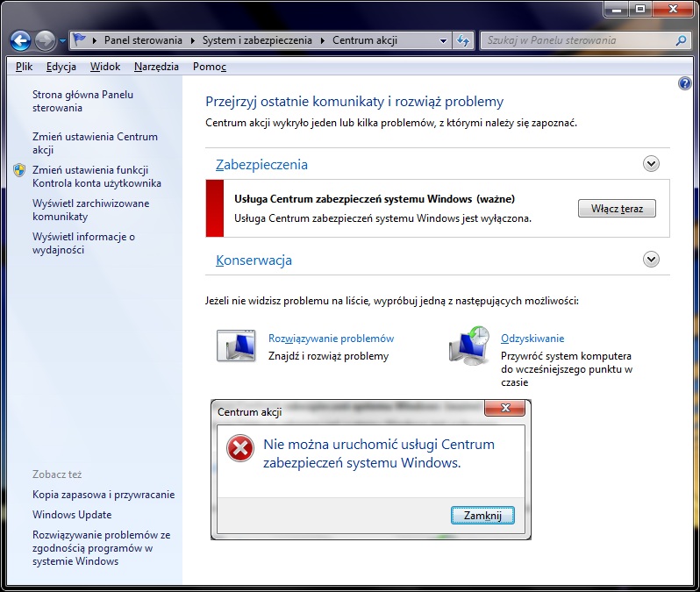
Task: Click 'Usługa Centrum zabezpieczeń systemu Windows (ważne)' title
Action: pyautogui.click(x=375, y=199)
